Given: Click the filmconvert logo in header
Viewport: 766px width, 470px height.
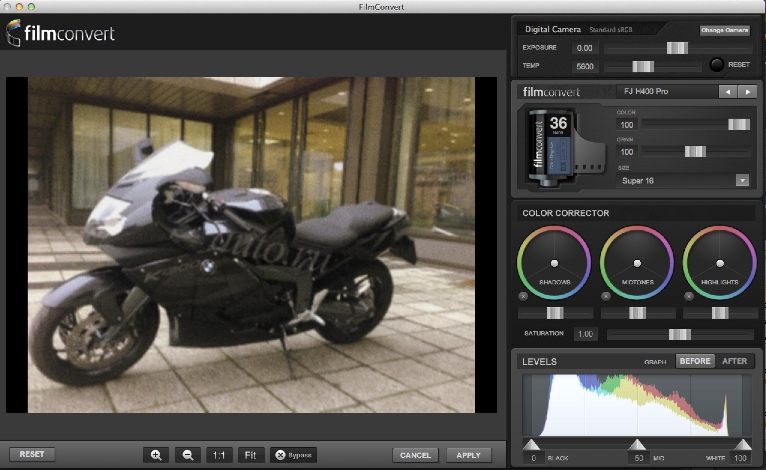Looking at the screenshot, I should (x=61, y=33).
